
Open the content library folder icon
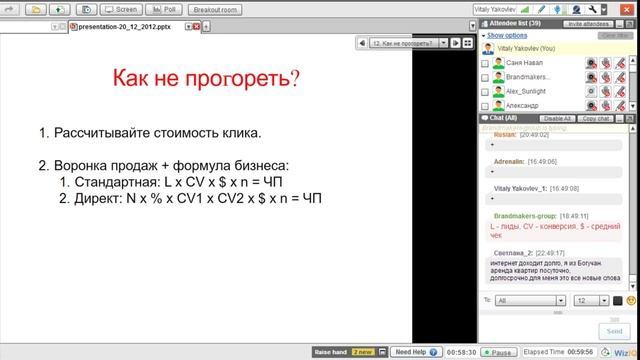(x=36, y=9)
